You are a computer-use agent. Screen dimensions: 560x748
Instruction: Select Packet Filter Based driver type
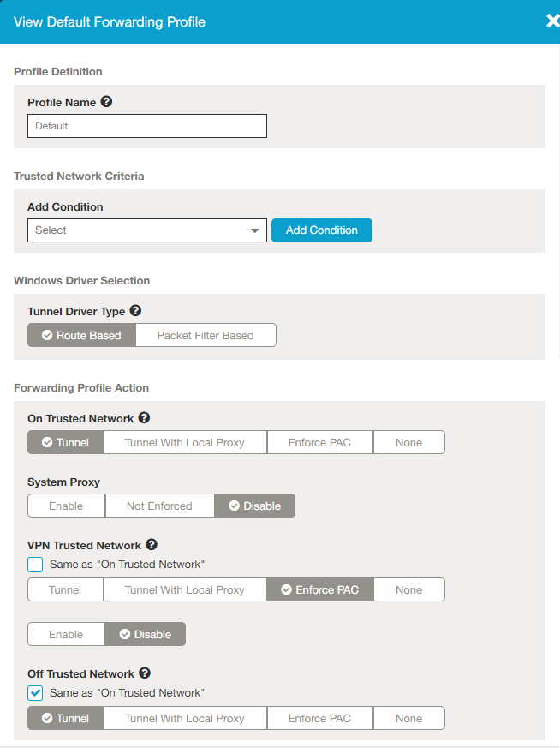pyautogui.click(x=206, y=335)
